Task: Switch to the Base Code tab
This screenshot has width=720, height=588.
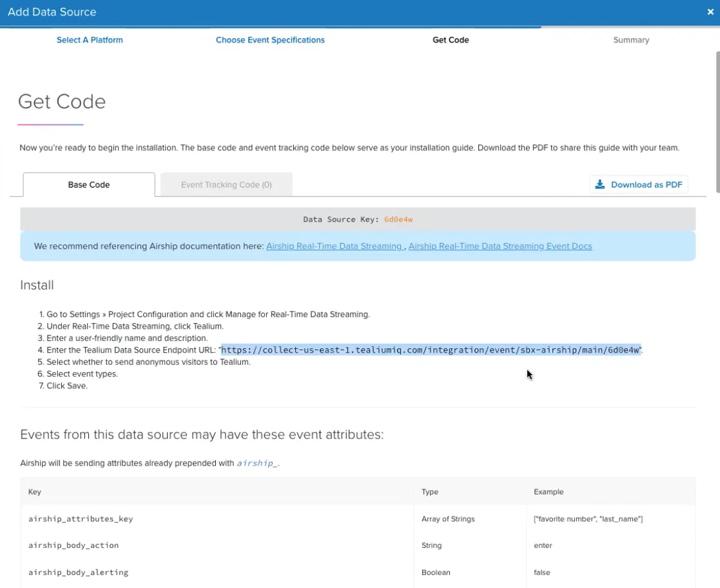Action: coord(89,184)
